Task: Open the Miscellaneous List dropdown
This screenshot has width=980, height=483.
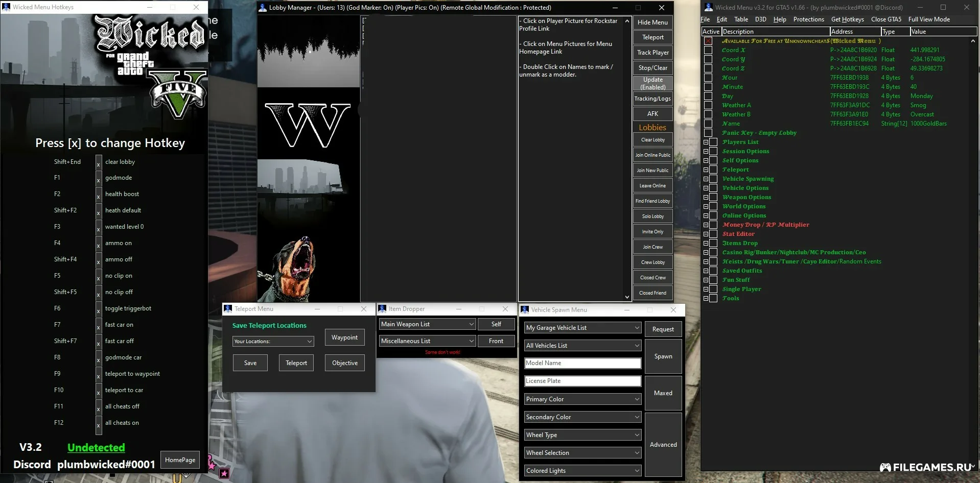Action: tap(427, 341)
